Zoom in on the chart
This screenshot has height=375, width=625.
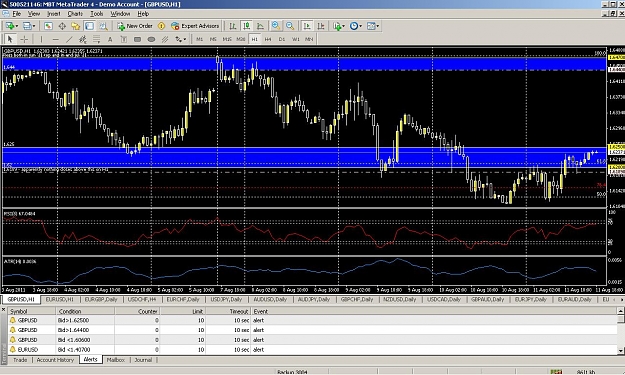(275, 26)
